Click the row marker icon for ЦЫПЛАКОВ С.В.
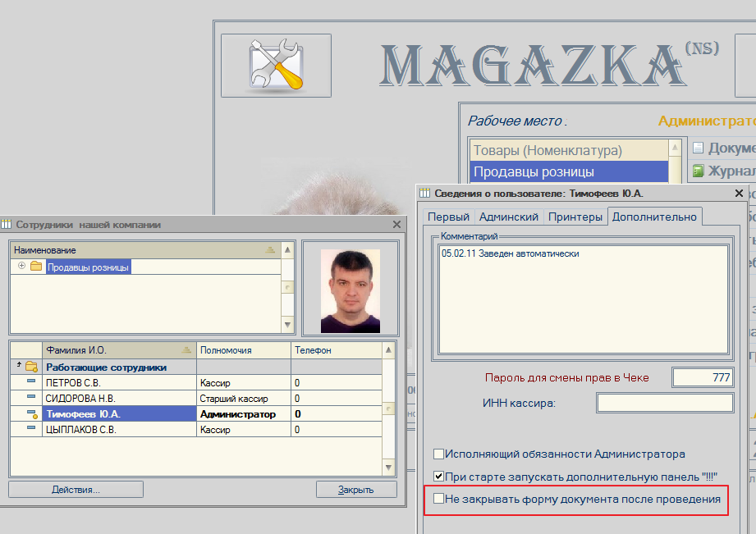Image resolution: width=756 pixels, height=534 pixels. (x=31, y=428)
